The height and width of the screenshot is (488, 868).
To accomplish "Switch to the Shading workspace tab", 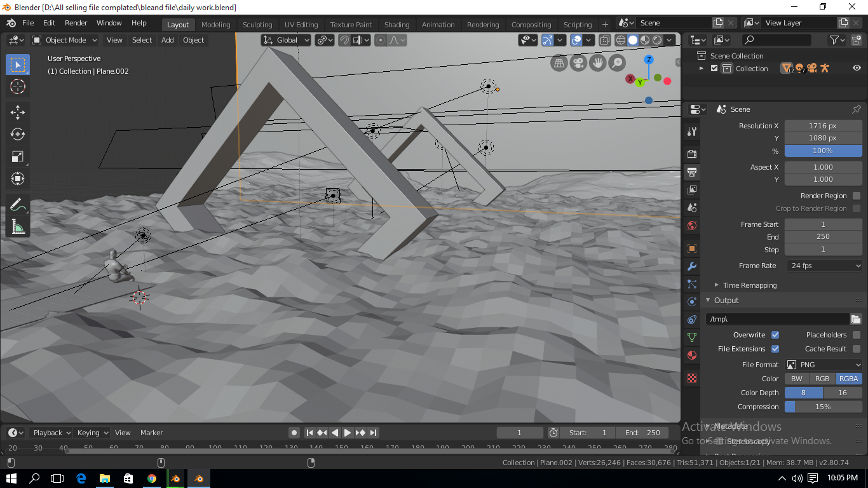I will 397,24.
